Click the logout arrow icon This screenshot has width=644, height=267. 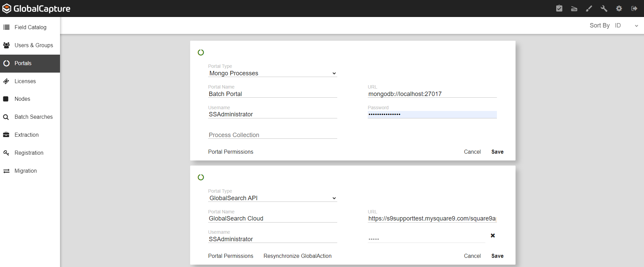point(634,8)
